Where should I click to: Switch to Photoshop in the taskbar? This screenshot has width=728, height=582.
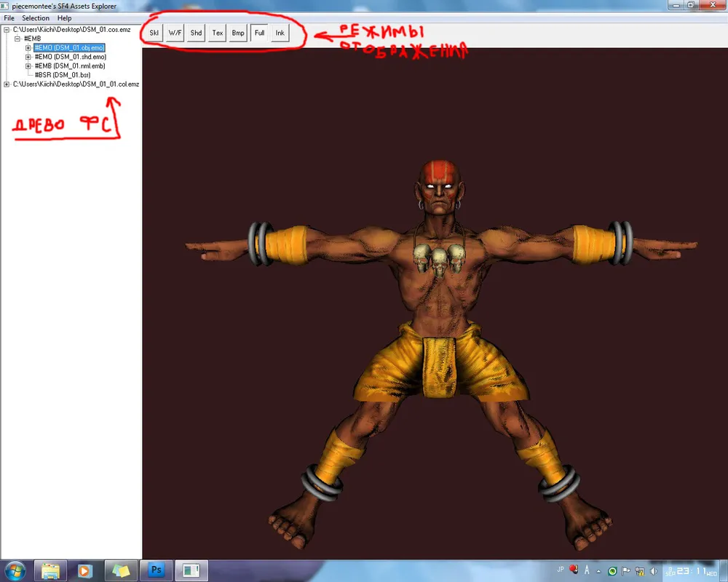(156, 570)
